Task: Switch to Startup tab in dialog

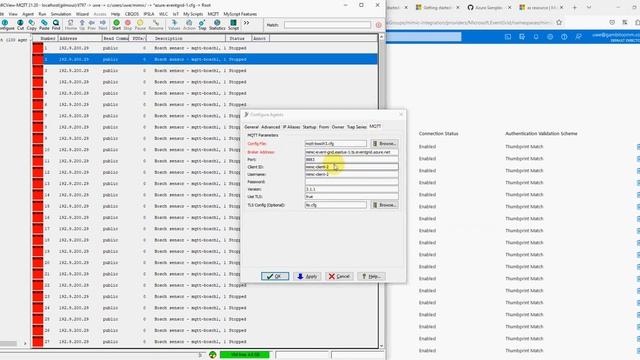Action: point(309,127)
